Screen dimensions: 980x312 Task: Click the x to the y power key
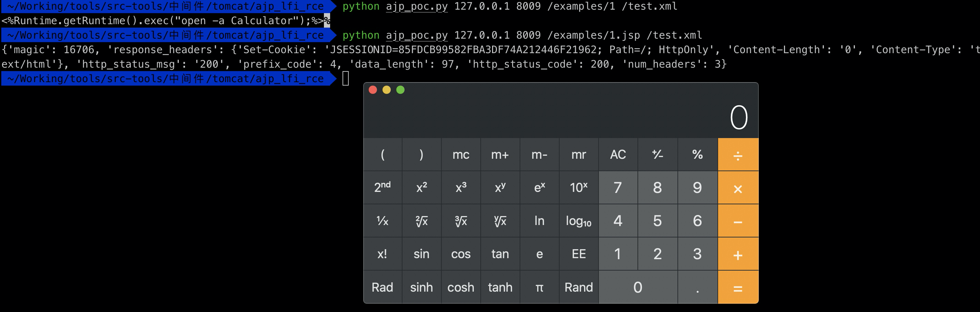[500, 187]
